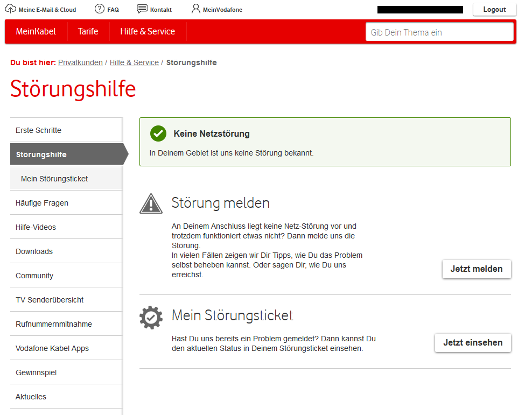Open the FAQ link in top bar
The image size is (532, 415).
113,10
